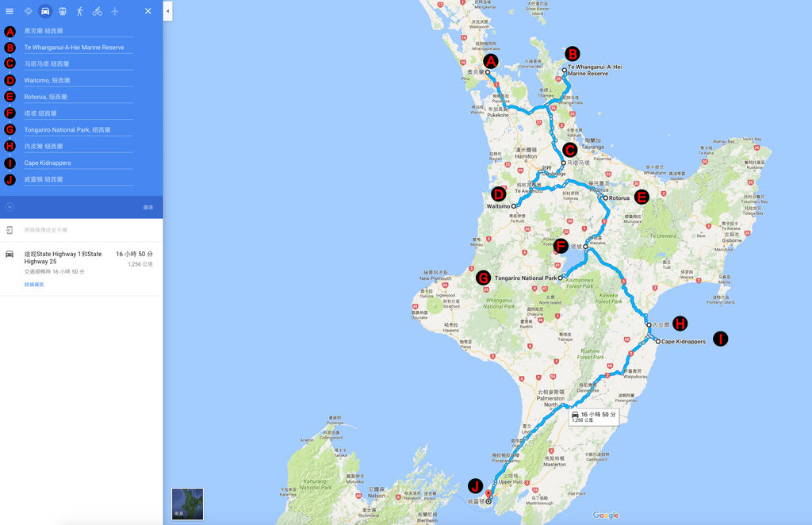Switch to walking travel mode
The height and width of the screenshot is (525, 812).
tap(80, 11)
